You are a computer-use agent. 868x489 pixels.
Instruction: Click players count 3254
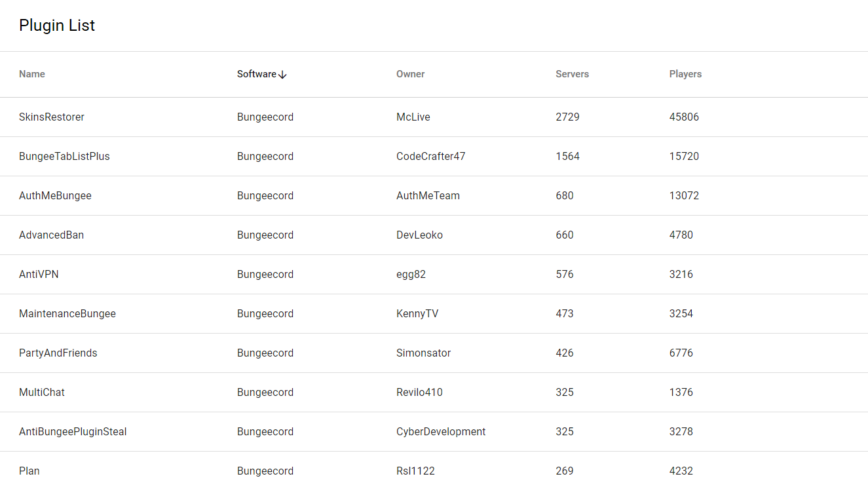coord(681,314)
